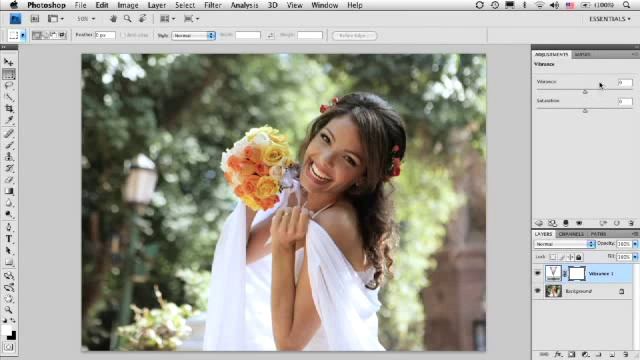This screenshot has width=640, height=360.
Task: Switch to the Paths tab
Action: (598, 234)
